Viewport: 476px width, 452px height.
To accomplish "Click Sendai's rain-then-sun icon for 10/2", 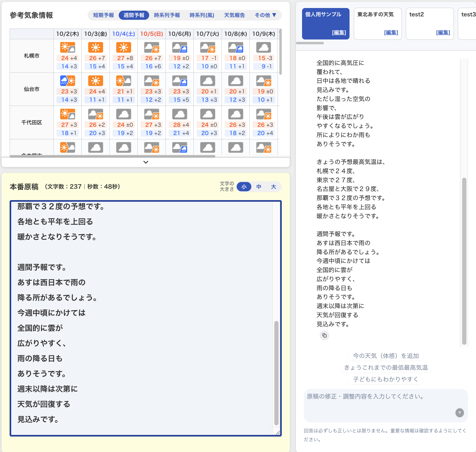I will tap(68, 81).
